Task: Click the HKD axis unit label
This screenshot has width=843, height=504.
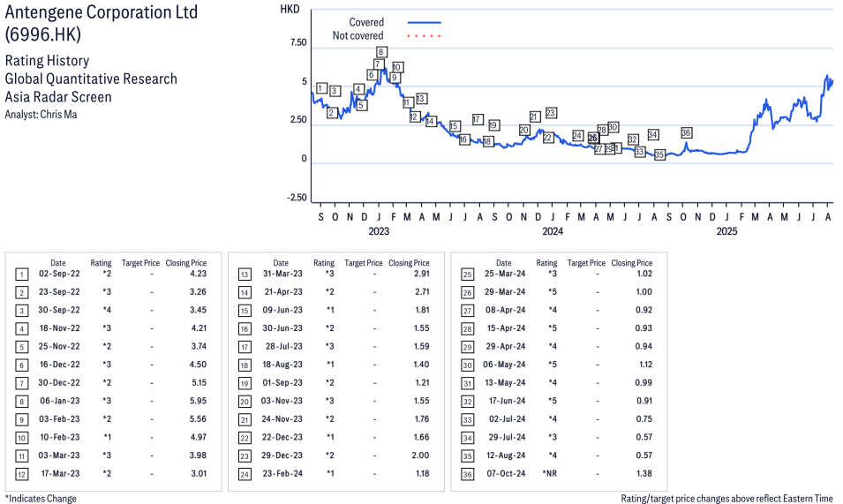Action: click(290, 9)
